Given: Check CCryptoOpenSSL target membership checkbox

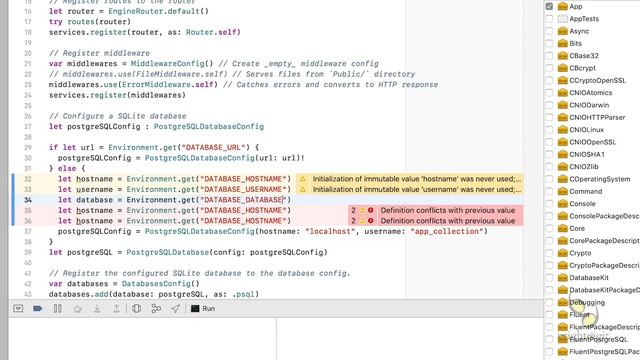Looking at the screenshot, I should coord(549,80).
